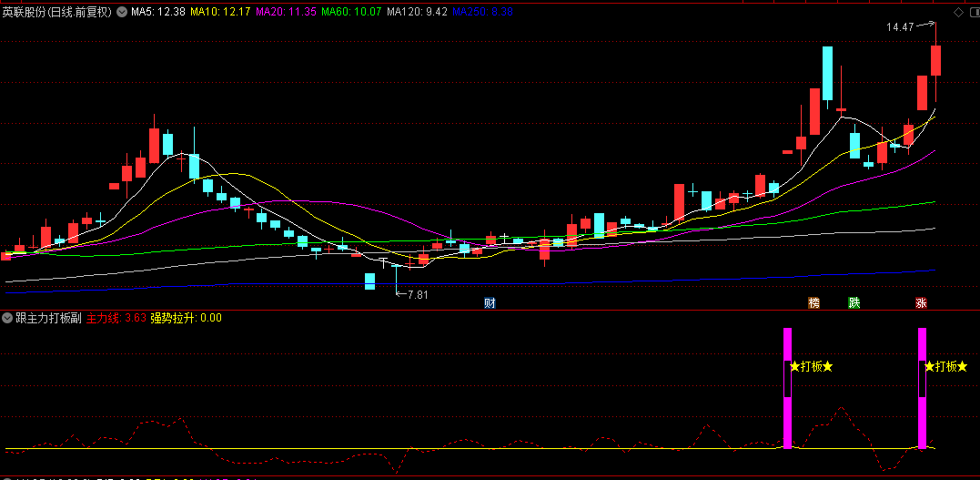Click the first ★打板★ signal label
Image resolution: width=980 pixels, height=480 pixels.
click(812, 367)
